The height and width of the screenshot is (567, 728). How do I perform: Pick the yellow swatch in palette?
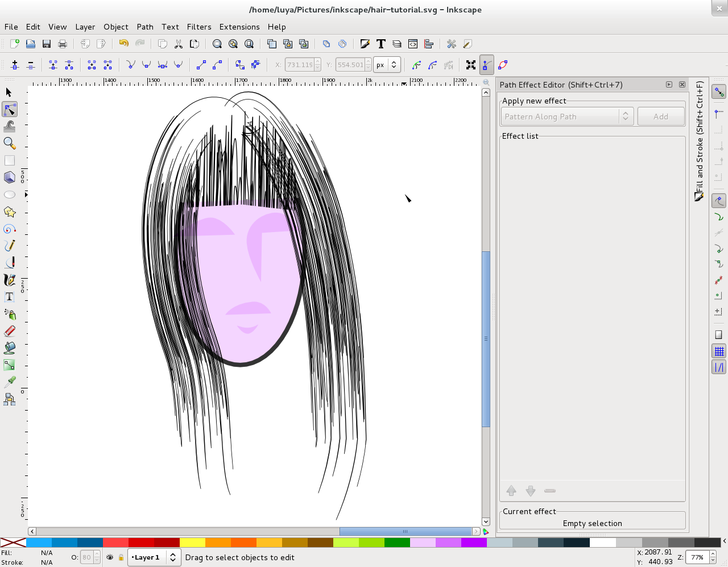(192, 542)
